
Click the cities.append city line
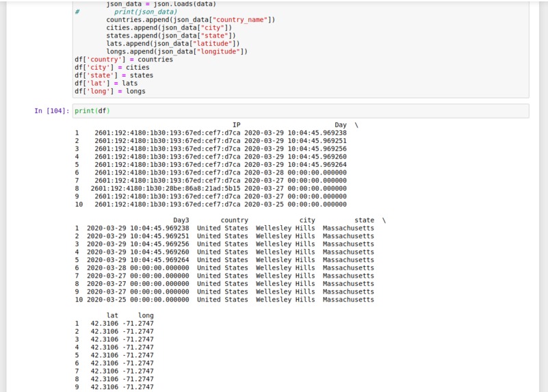[x=169, y=27]
